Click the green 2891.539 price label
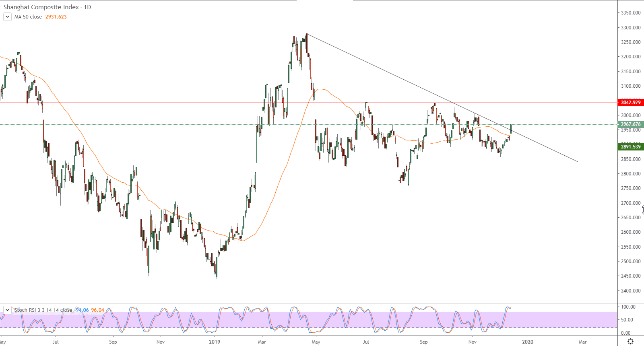Image resolution: width=644 pixels, height=346 pixels. 631,147
